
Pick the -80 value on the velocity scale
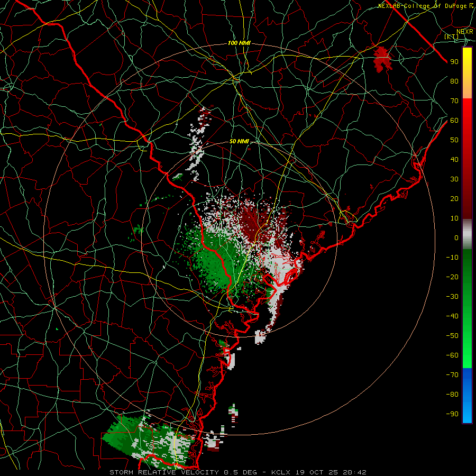452,395
